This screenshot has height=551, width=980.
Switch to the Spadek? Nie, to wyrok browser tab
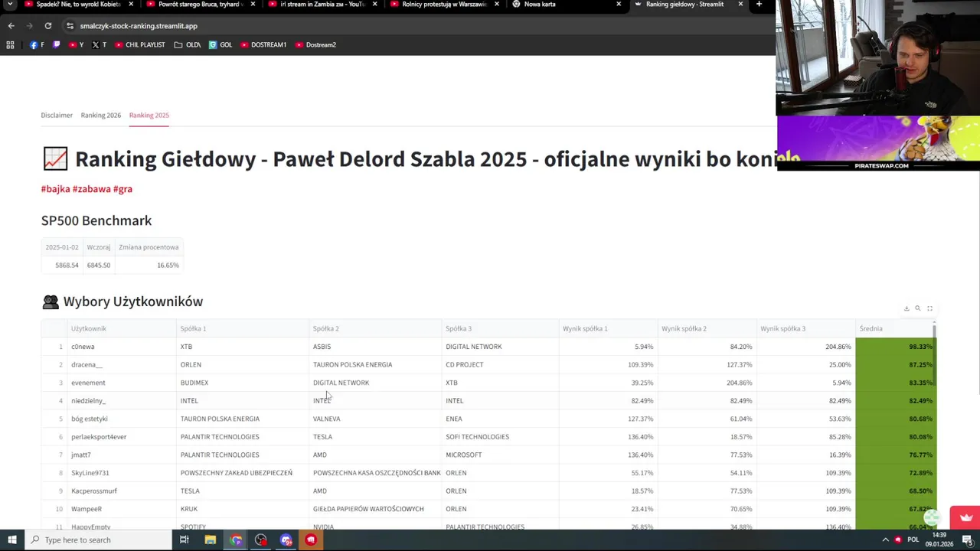click(77, 5)
